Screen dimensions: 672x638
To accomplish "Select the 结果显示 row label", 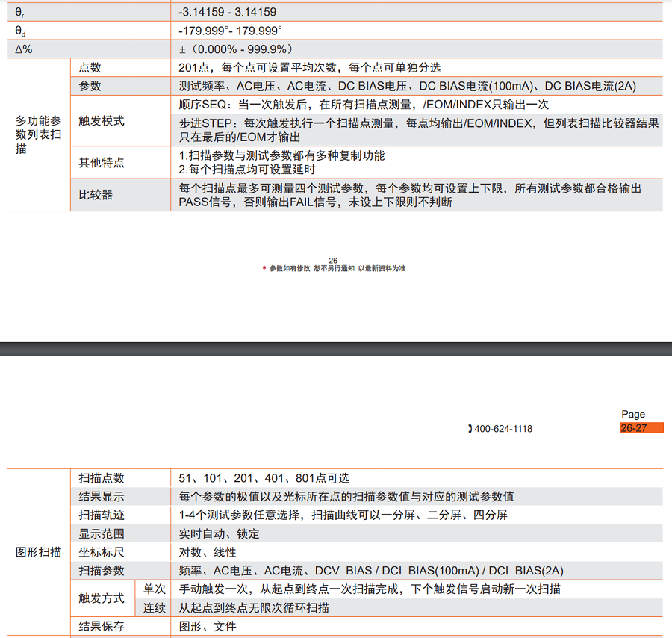I will pos(102,497).
